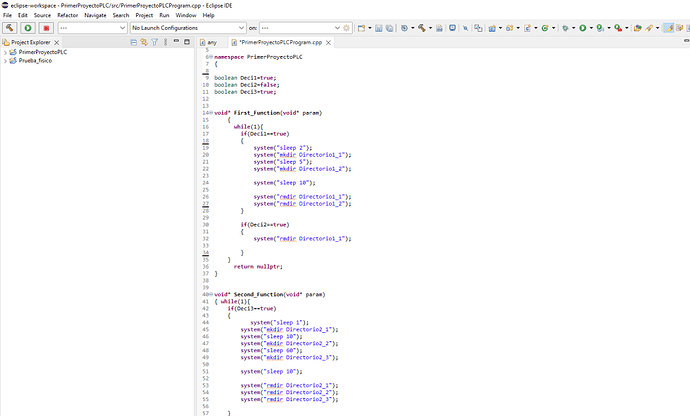Viewport: 690px width, 416px height.
Task: Close the Project Explorer view tab
Action: [58, 43]
